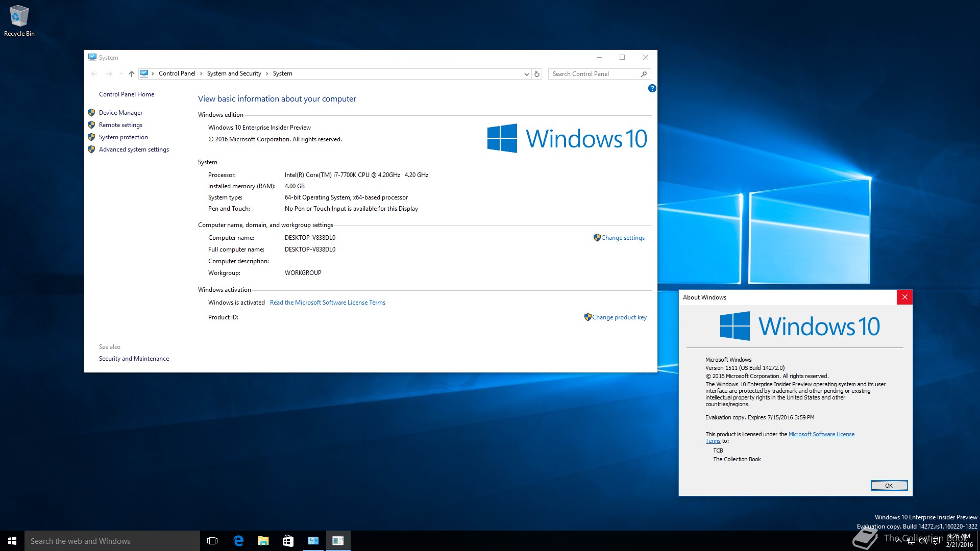This screenshot has height=551, width=980.
Task: Click Change settings for computer name
Action: (x=623, y=238)
